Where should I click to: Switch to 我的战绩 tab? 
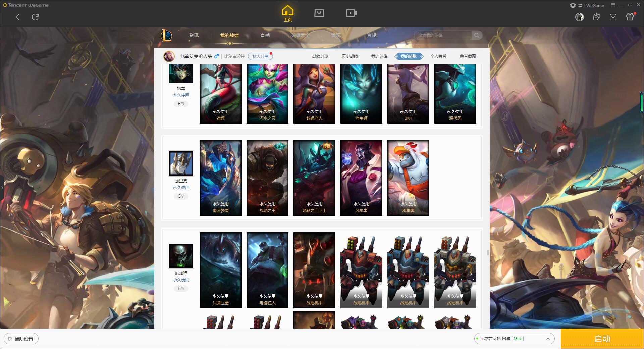coord(229,35)
